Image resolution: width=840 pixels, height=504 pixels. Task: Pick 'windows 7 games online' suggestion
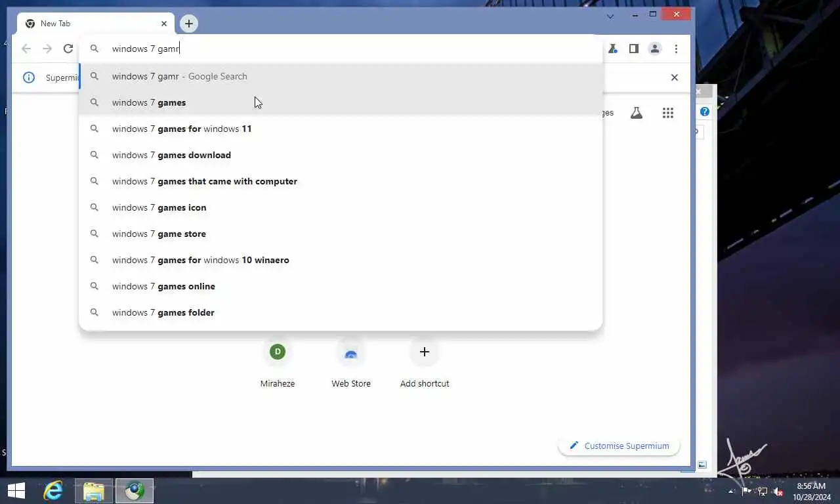point(341,286)
